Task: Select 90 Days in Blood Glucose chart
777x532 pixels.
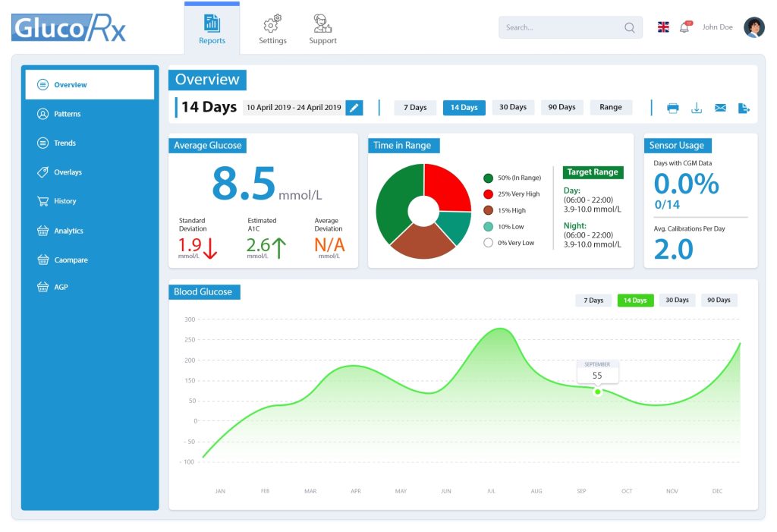Action: click(x=719, y=301)
